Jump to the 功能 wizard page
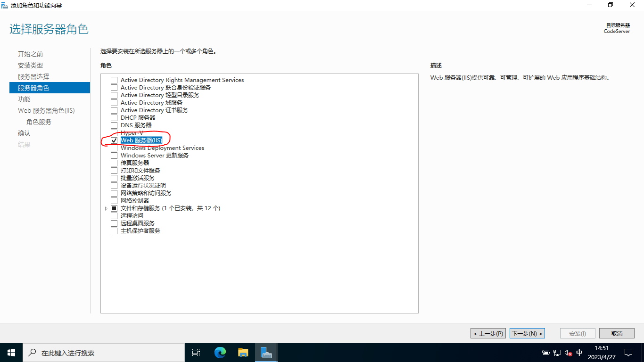The height and width of the screenshot is (362, 644). [x=24, y=99]
